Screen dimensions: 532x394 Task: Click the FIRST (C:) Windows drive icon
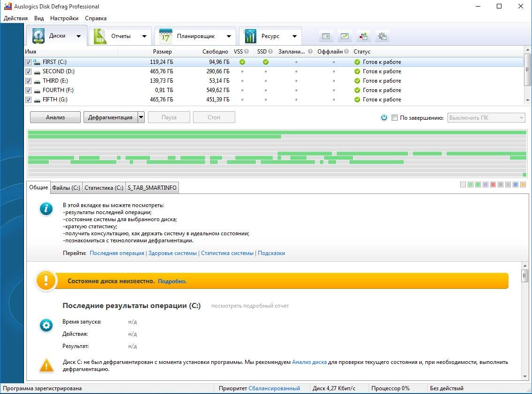coord(37,62)
